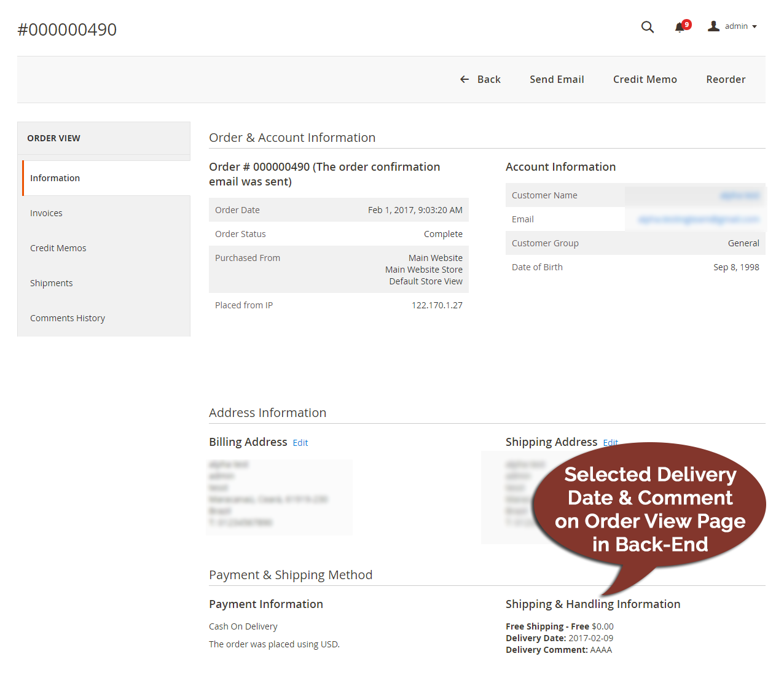Click Back to return to orders
Image resolution: width=784 pixels, height=694 pixels.
point(488,79)
